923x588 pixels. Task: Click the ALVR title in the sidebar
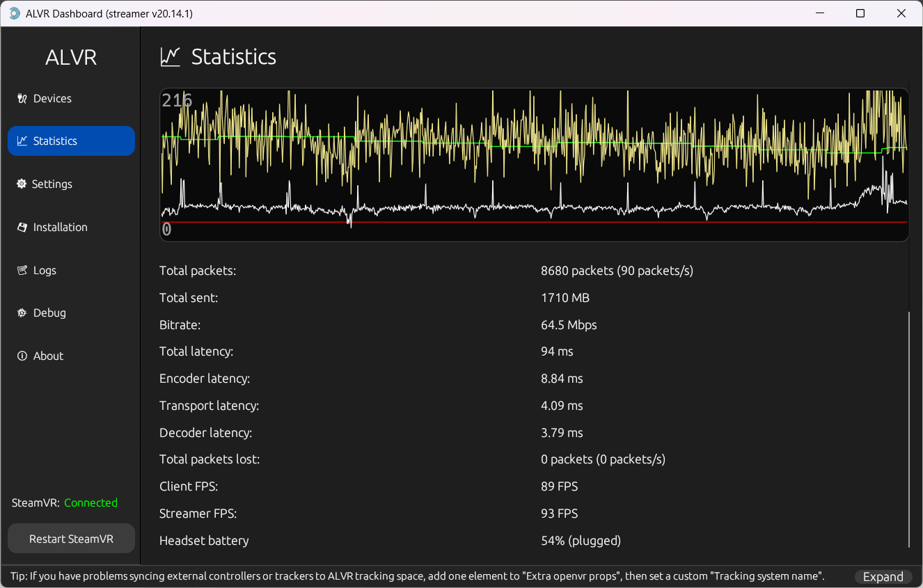pos(71,58)
